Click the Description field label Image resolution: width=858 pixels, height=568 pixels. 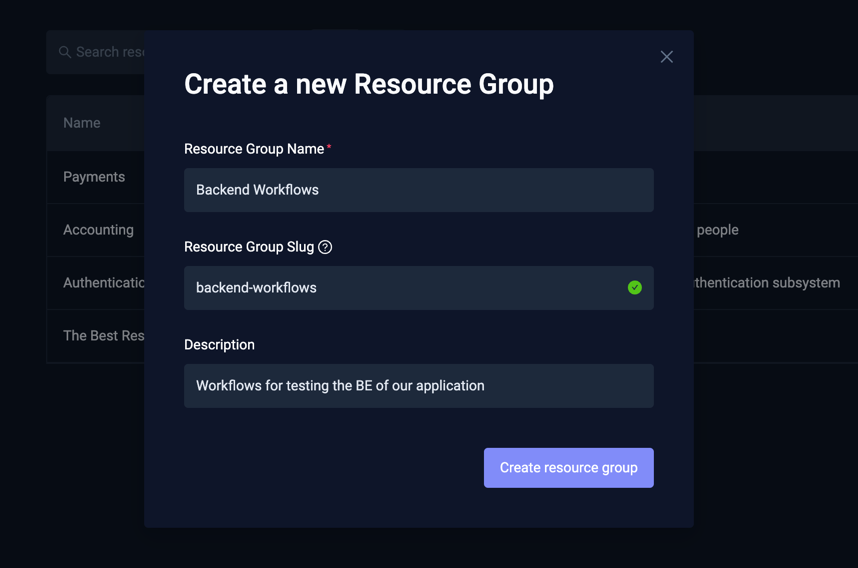tap(219, 345)
